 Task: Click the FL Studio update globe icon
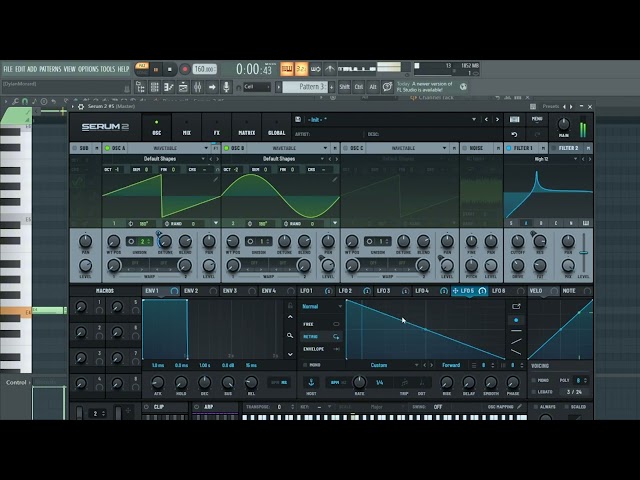click(x=463, y=87)
